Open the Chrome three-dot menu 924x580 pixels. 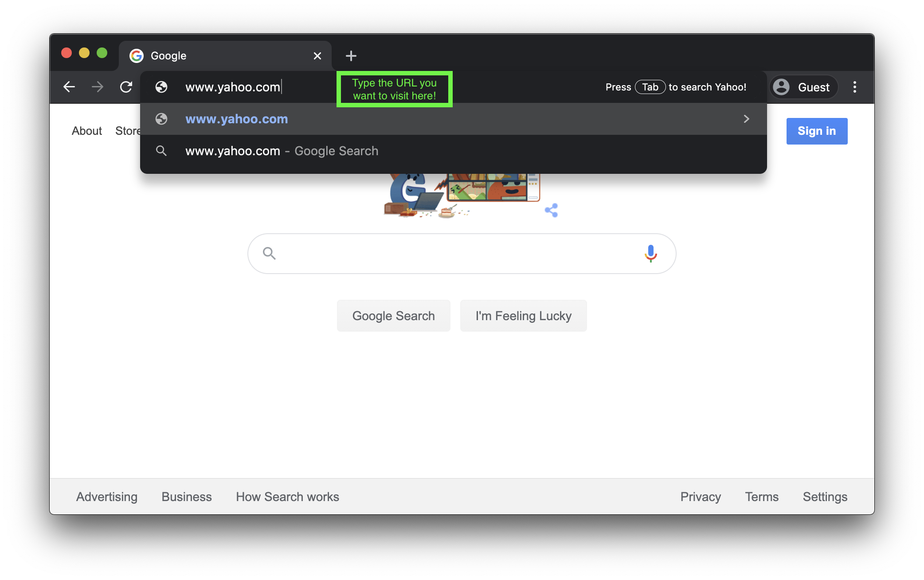855,87
